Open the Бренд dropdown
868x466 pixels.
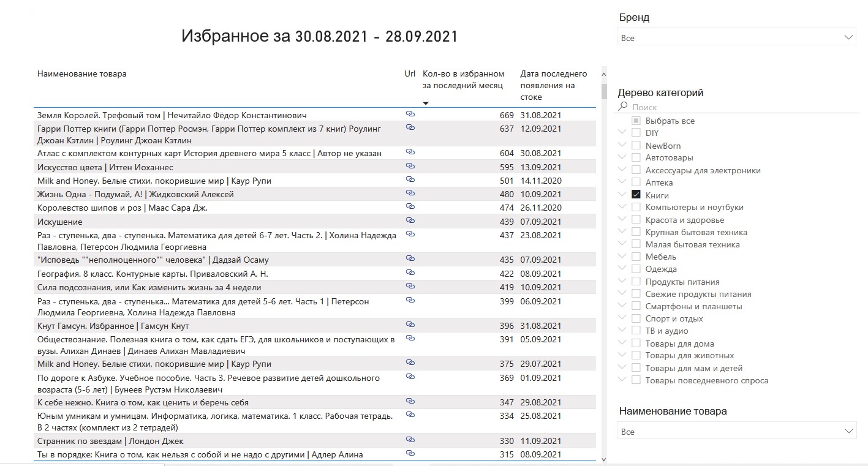pos(735,38)
